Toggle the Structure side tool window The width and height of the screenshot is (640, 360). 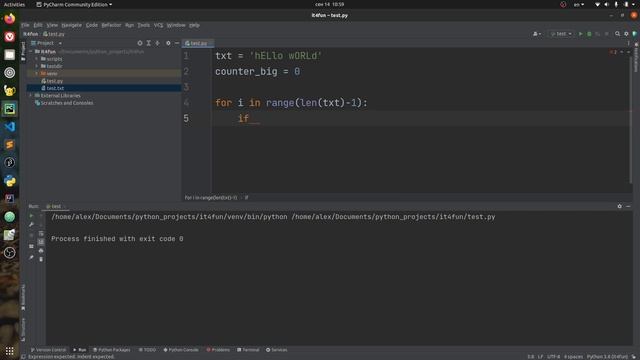tap(23, 329)
